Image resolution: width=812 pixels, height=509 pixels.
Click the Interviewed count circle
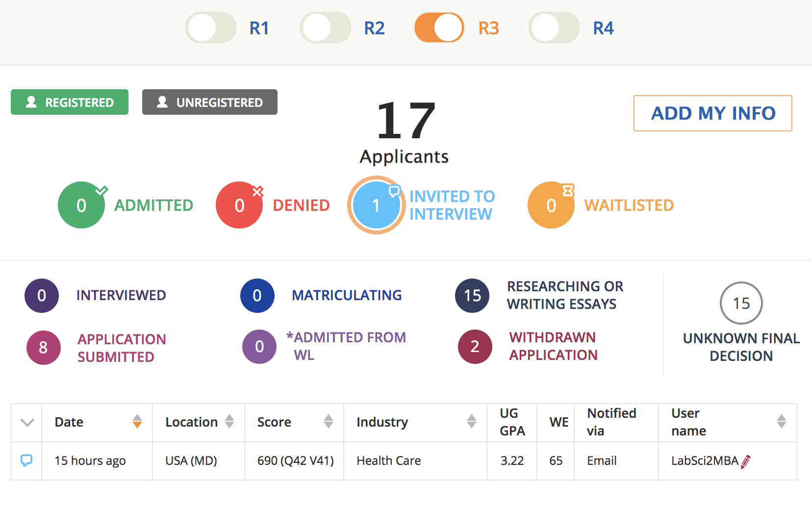[42, 296]
